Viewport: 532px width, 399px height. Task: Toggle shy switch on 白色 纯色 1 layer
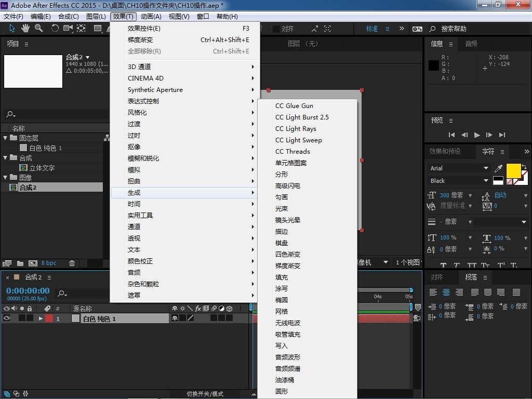tap(175, 318)
